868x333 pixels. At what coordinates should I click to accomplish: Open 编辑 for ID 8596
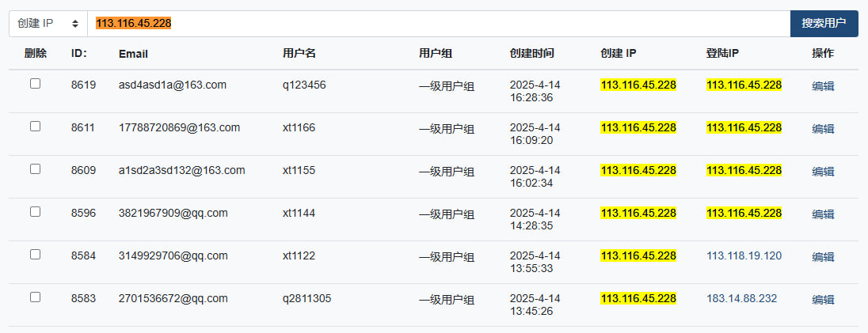[823, 214]
